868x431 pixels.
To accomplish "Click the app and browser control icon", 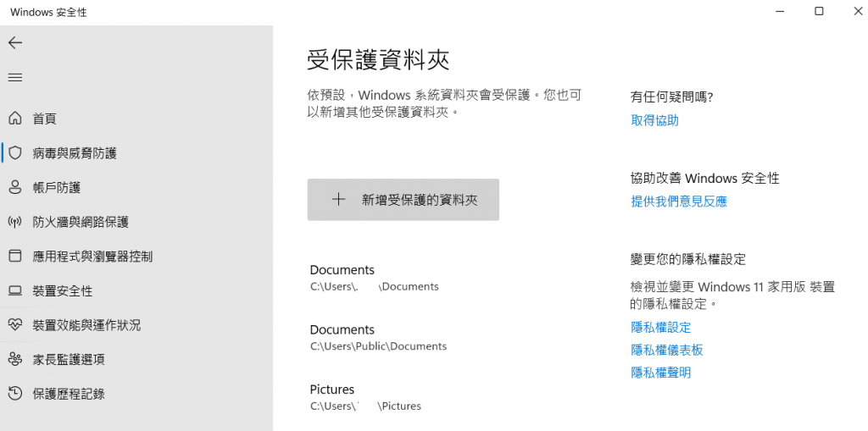I will pos(15,257).
